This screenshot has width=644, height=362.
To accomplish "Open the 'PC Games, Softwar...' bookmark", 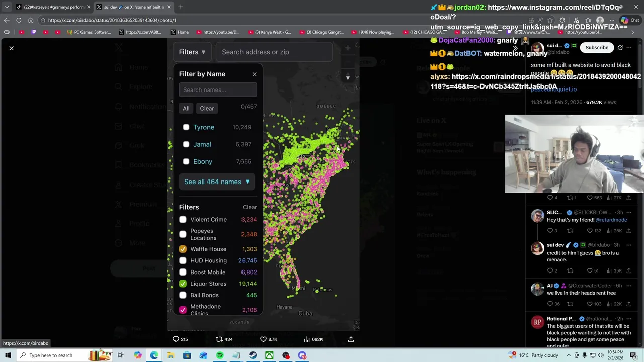I will (x=89, y=32).
